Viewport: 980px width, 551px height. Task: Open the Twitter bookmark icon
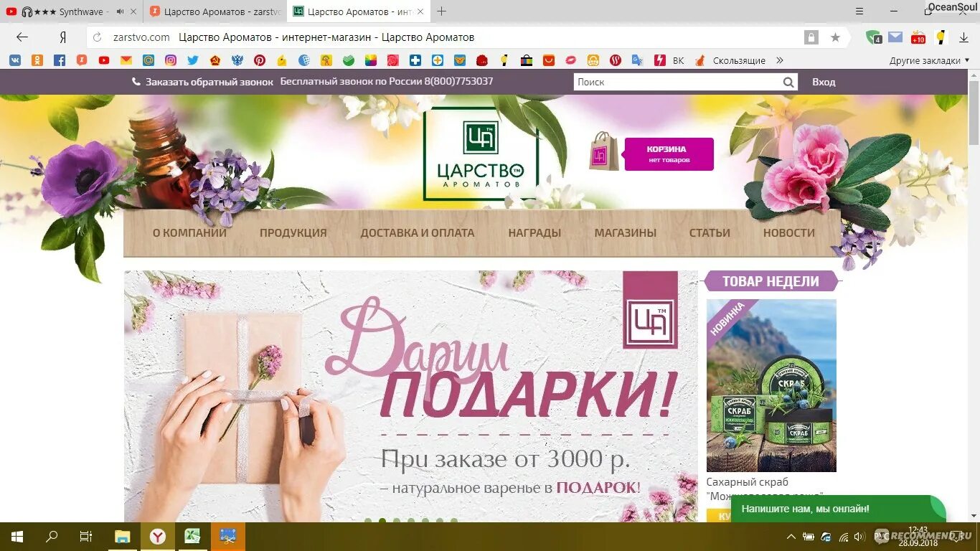[x=193, y=60]
